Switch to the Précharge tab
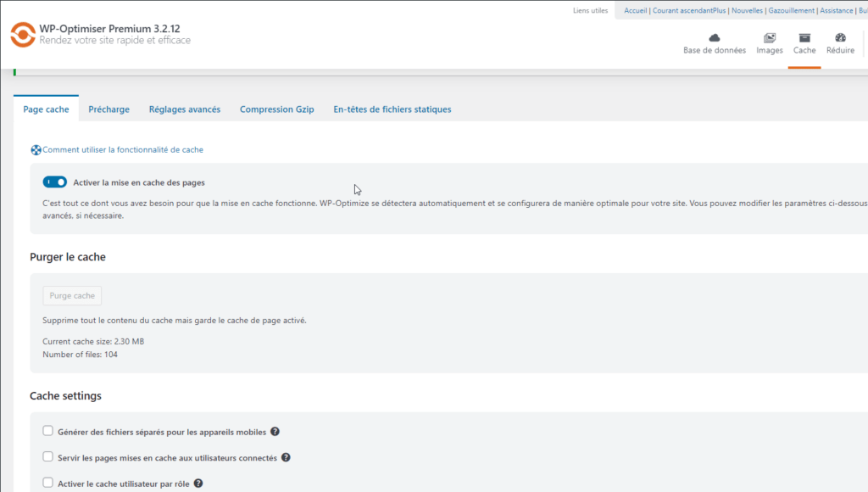868x492 pixels. point(108,109)
